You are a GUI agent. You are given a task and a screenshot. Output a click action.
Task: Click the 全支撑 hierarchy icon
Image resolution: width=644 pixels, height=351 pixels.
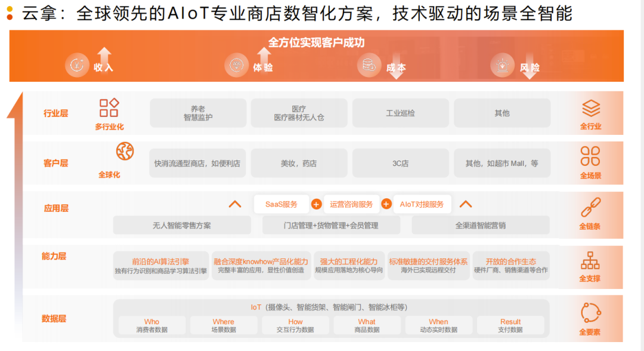(x=590, y=260)
